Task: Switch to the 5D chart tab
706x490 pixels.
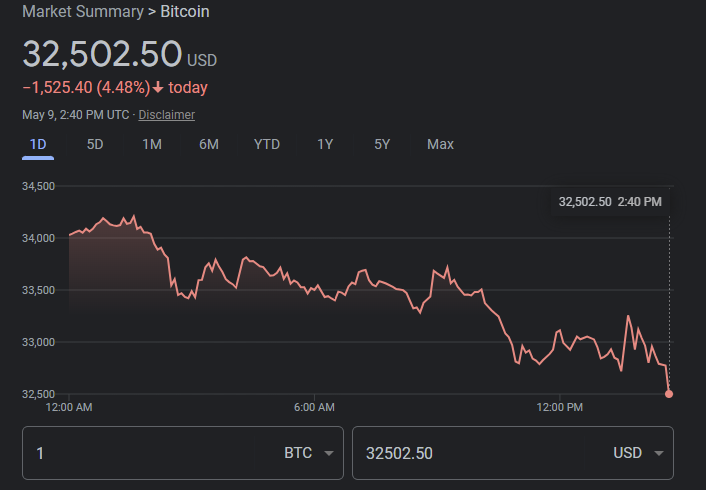Action: (x=95, y=145)
